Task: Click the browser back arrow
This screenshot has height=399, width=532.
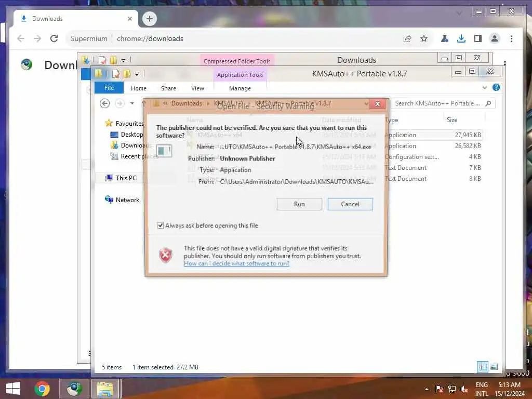Action: 21,38
